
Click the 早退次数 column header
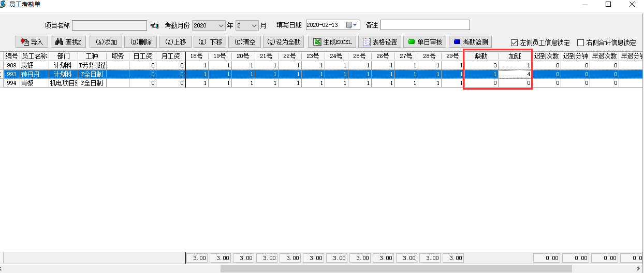click(x=605, y=56)
